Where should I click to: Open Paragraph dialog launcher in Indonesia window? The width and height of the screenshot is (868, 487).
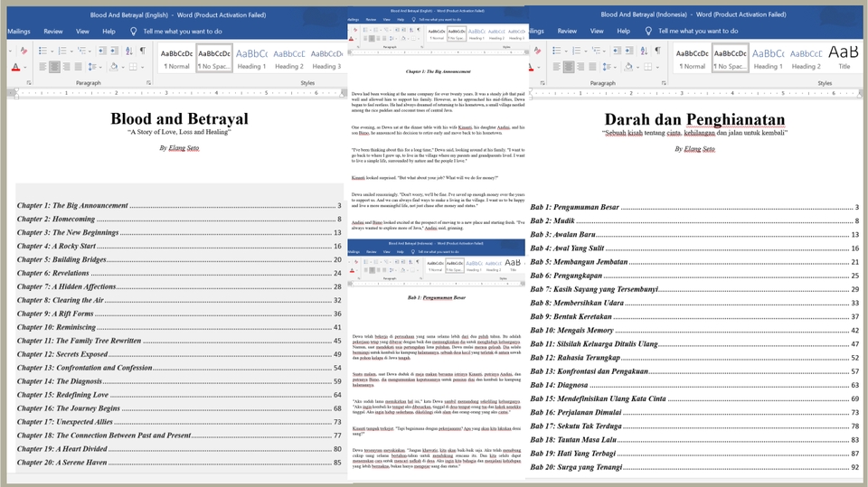click(x=664, y=83)
